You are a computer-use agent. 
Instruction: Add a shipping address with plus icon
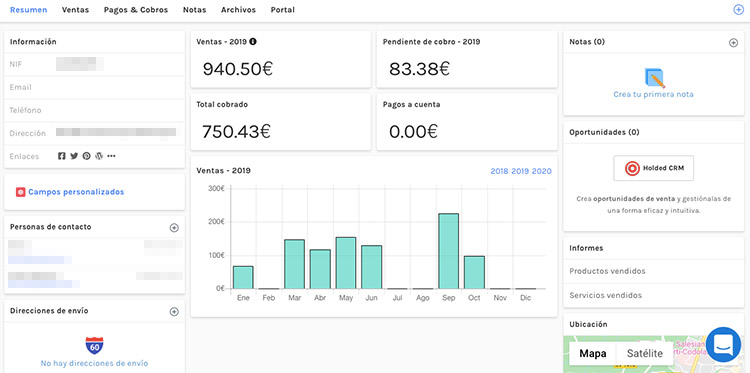(x=174, y=312)
